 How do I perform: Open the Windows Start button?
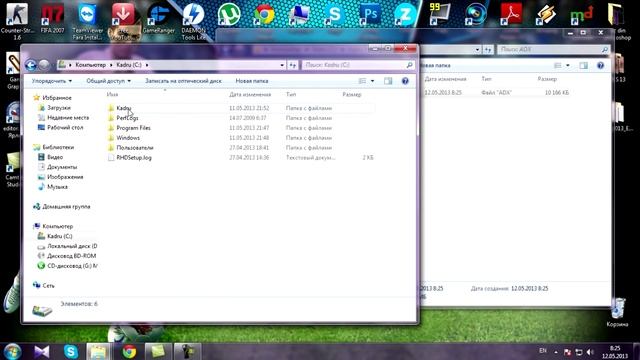[12, 351]
